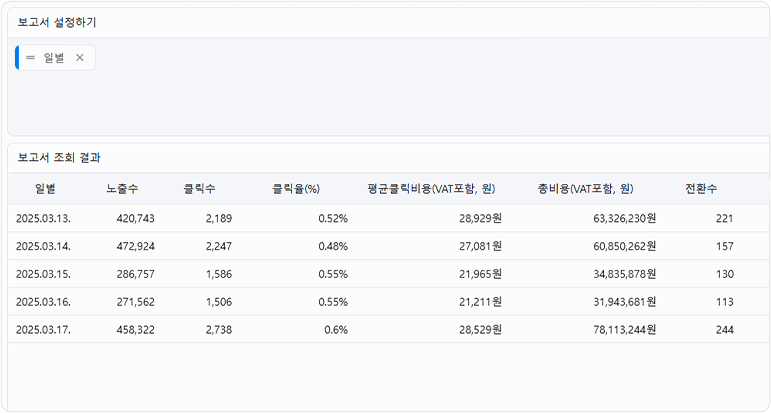Select the 2025.03.13. date cell
Image resolution: width=771 pixels, height=413 pixels.
(x=43, y=219)
